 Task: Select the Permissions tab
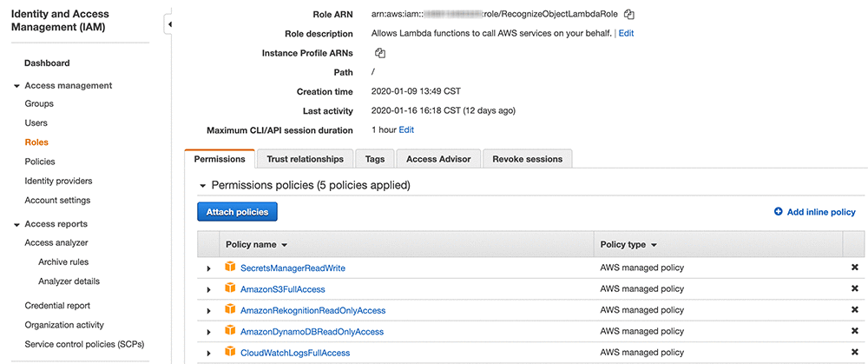pos(220,159)
